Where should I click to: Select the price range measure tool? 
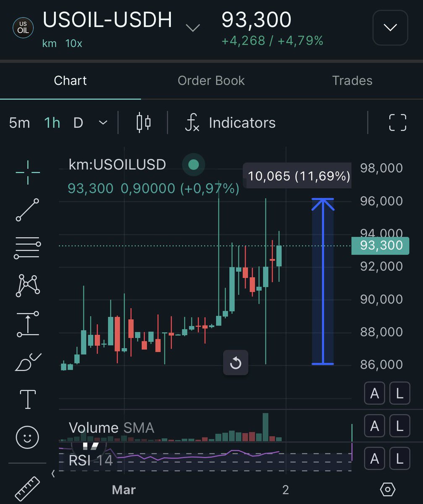28,323
